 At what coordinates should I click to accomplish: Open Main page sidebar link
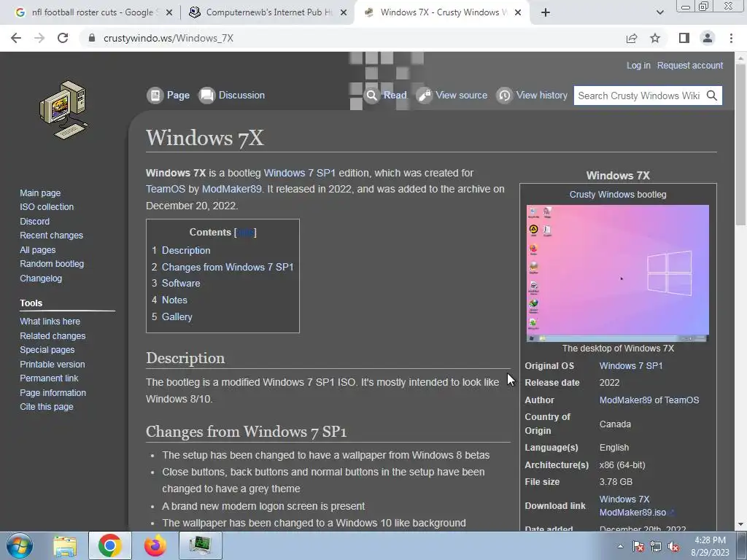tap(40, 192)
